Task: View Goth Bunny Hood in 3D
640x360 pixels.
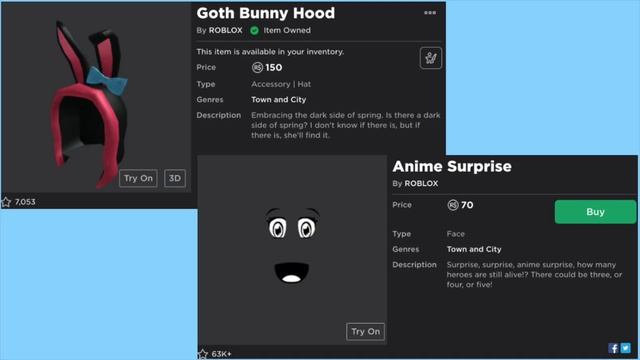Action: click(x=175, y=178)
